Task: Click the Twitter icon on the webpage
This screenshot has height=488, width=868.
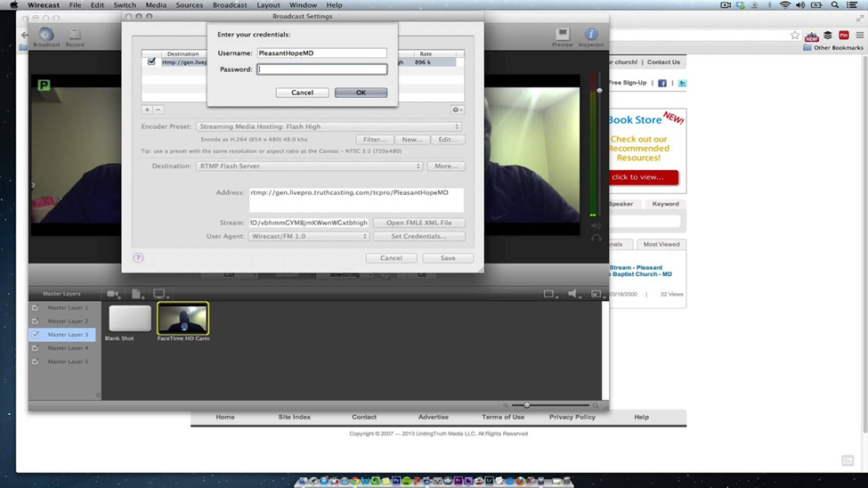Action: click(682, 83)
